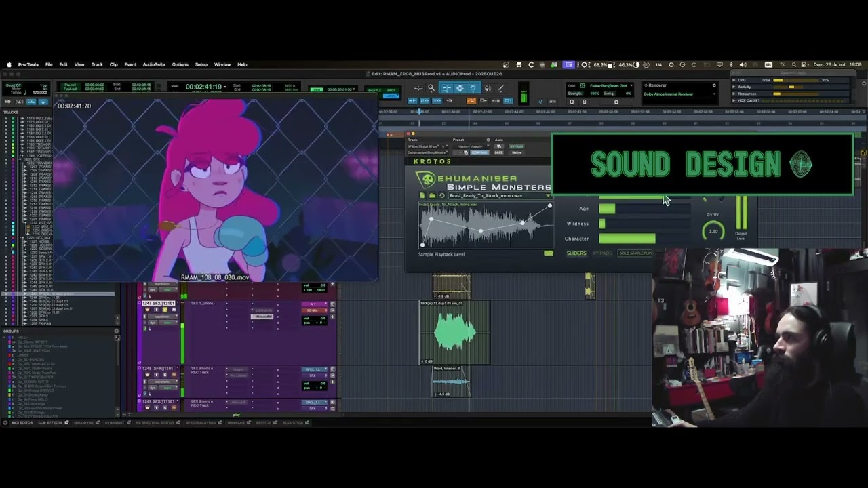Click the Apple menu icon
The height and width of the screenshot is (488, 868).
(9, 64)
